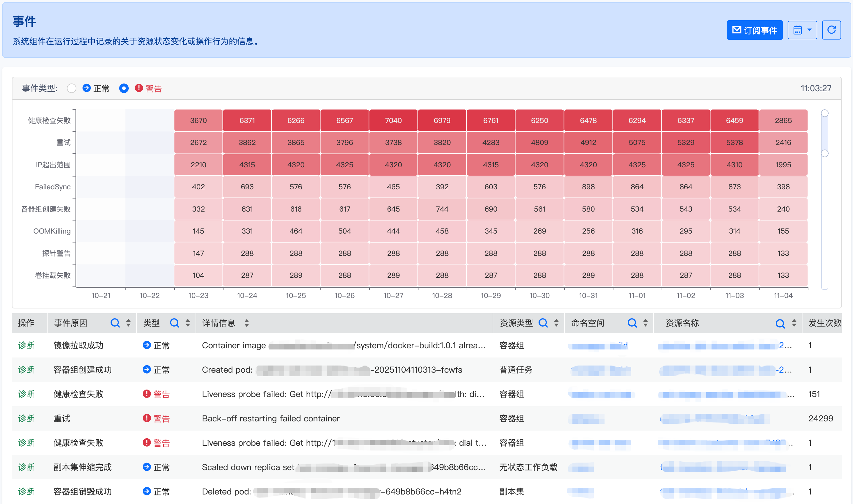853x504 pixels.
Task: Click upper handle of heatmap vertical slider
Action: click(824, 113)
